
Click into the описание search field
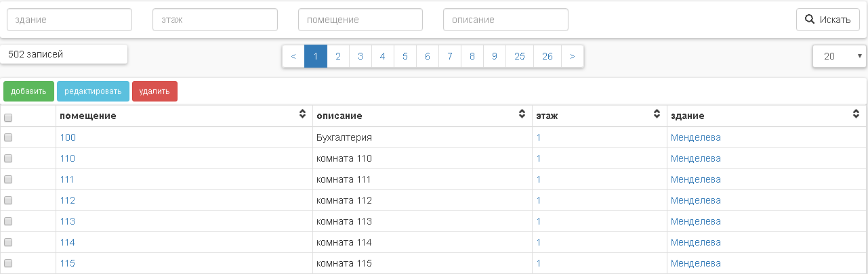(505, 20)
